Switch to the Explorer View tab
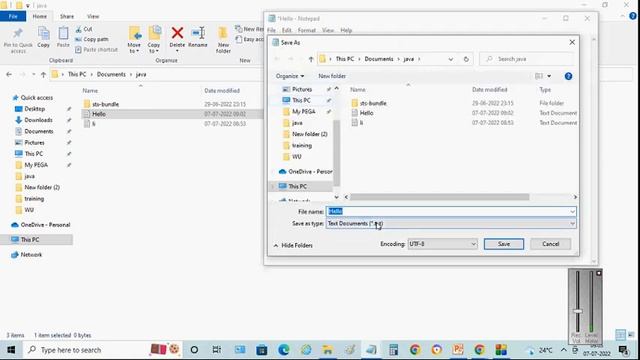 [x=93, y=16]
